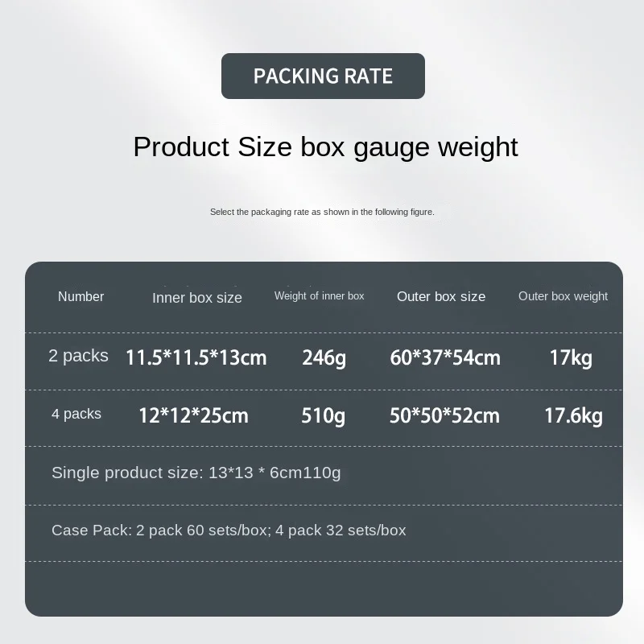Click the 60*37*54cm outer box size
Viewport: 644px width, 644px height.
(445, 357)
